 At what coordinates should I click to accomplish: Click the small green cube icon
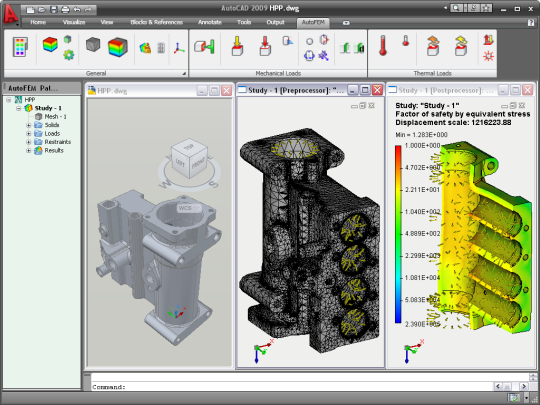tap(68, 39)
